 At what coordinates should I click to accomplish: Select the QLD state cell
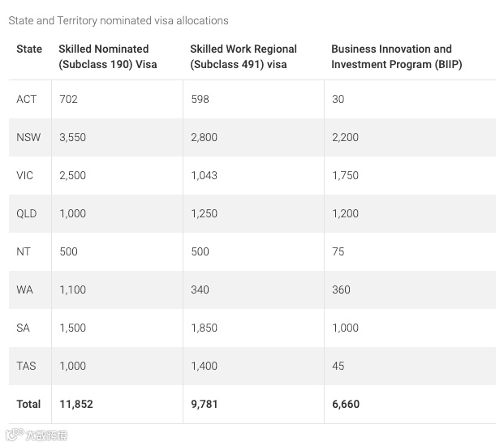27,213
